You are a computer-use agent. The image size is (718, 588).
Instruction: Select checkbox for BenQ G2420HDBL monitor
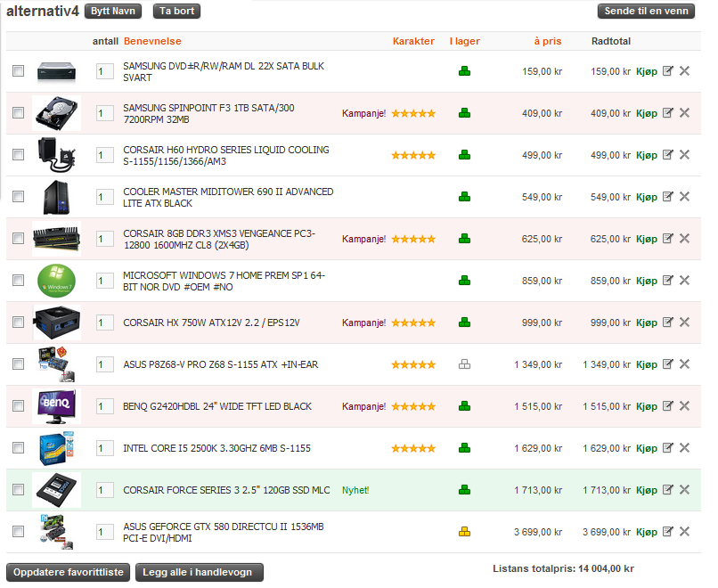pos(19,406)
